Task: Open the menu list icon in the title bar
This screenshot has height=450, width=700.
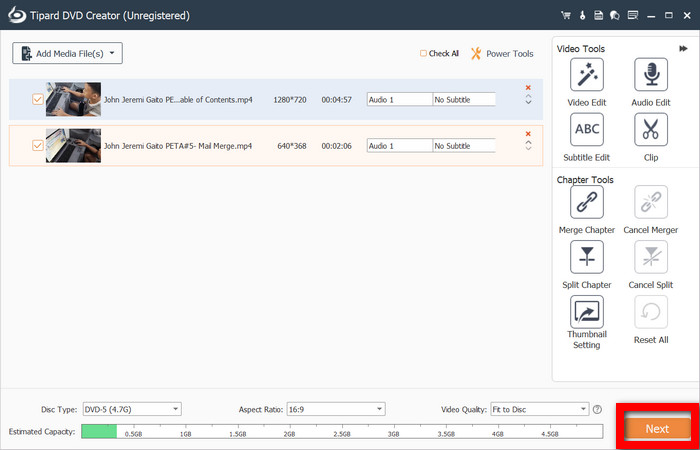Action: click(x=633, y=15)
